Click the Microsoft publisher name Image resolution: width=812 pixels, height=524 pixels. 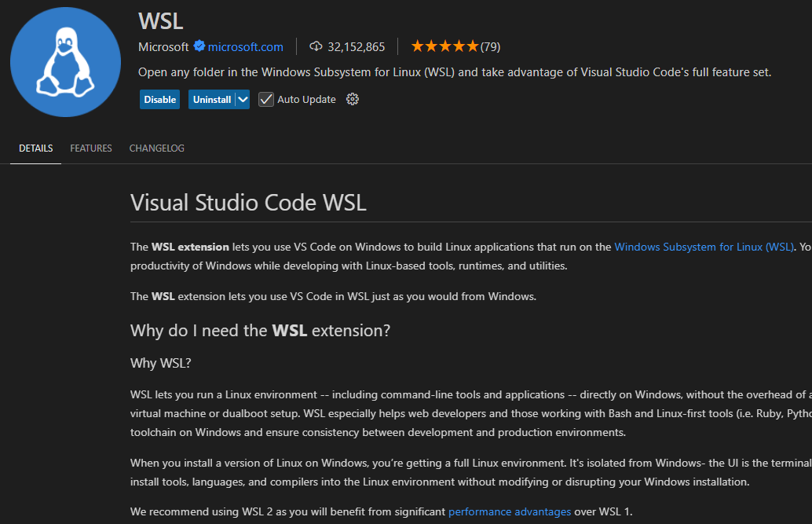point(163,46)
